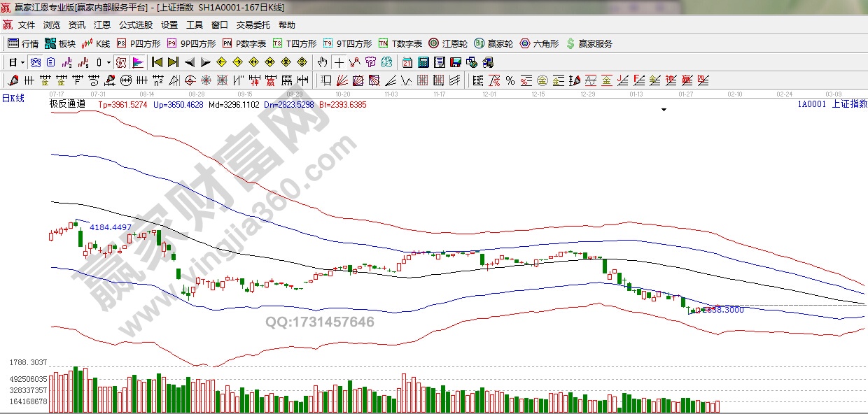Toggle the crosshair cursor button
Screen dimensions: 868x414
click(339, 62)
